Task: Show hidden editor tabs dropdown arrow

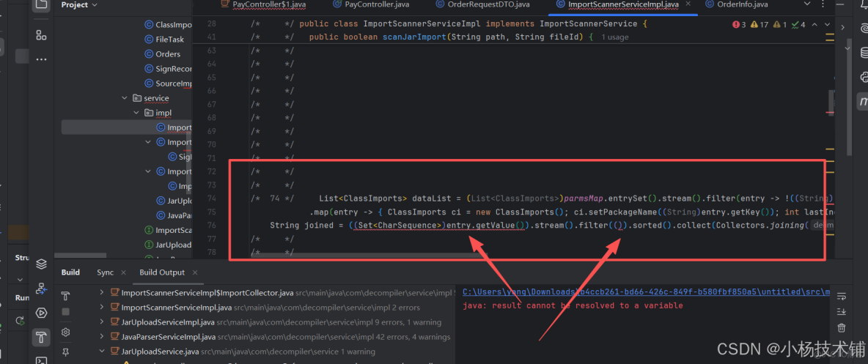Action: click(x=806, y=4)
